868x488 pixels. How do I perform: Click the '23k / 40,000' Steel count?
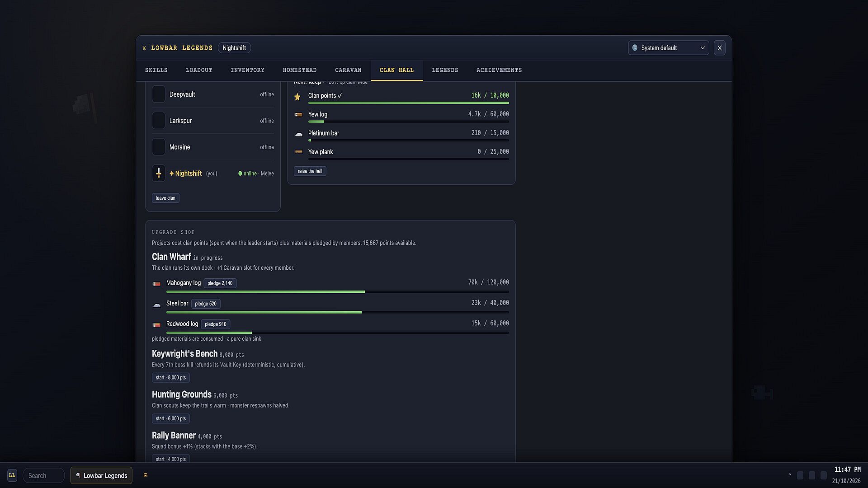coord(490,303)
